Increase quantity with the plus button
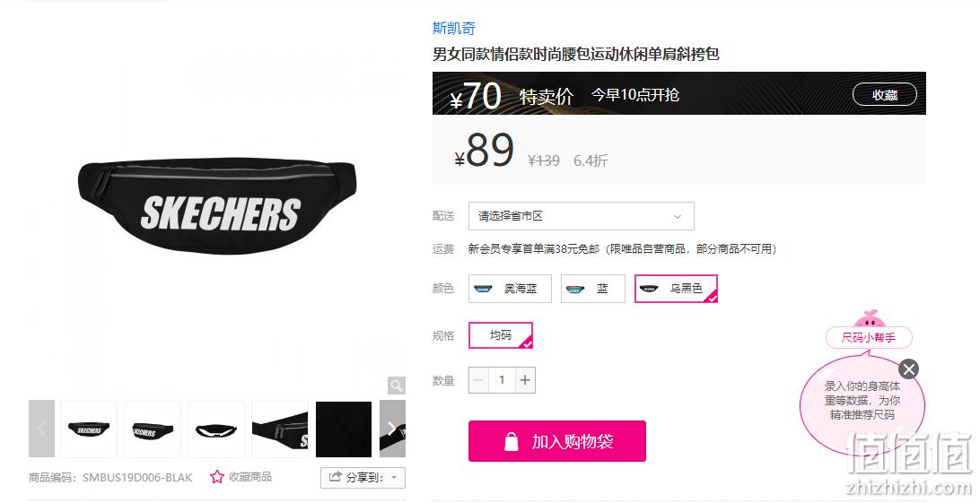Screen dimensions: 980x503 click(525, 379)
